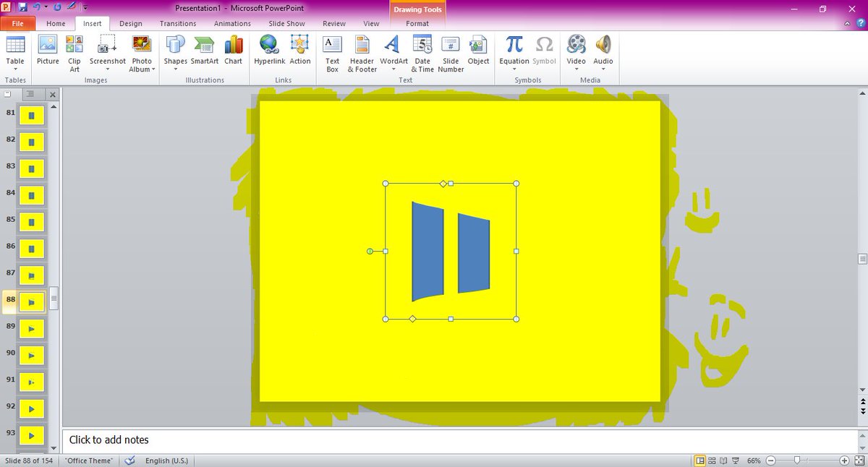868x467 pixels.
Task: Click the Photo Album icon
Action: [x=142, y=45]
